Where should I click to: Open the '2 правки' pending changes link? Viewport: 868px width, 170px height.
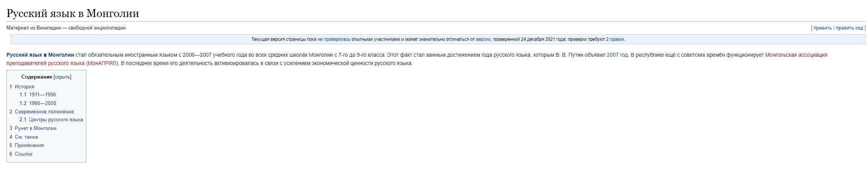click(615, 39)
